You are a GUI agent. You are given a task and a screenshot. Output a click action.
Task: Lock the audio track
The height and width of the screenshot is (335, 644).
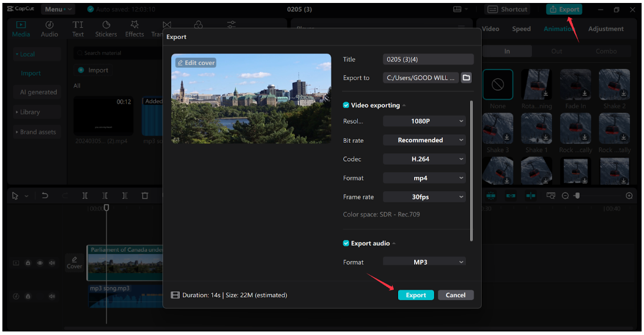28,296
